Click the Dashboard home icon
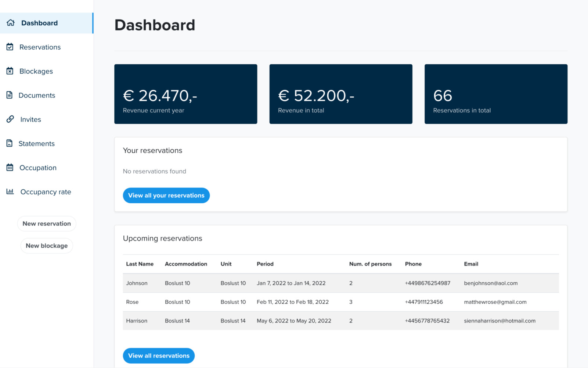Screen dimensions: 588x368 pos(11,23)
